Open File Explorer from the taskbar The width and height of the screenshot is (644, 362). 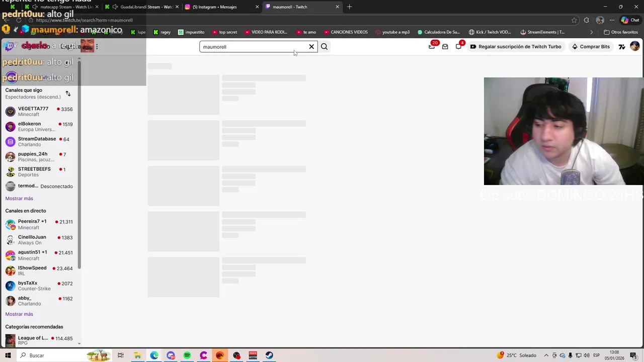pos(137,355)
